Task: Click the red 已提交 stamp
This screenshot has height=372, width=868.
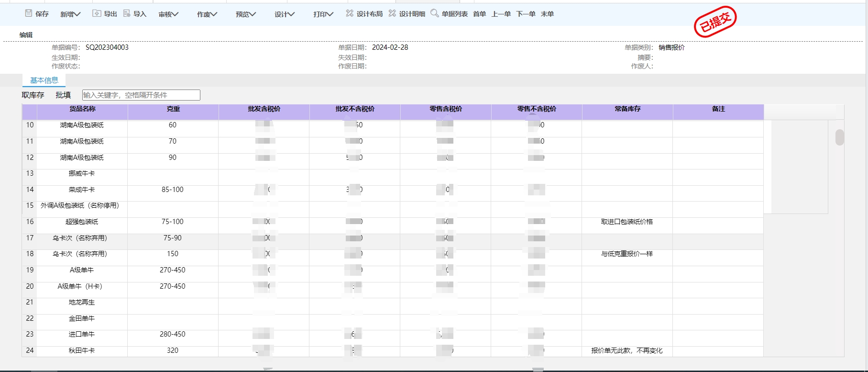Action: click(715, 22)
